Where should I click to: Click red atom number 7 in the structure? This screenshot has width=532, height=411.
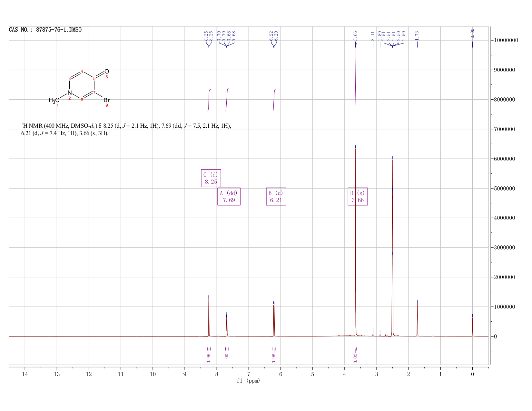tap(94, 93)
